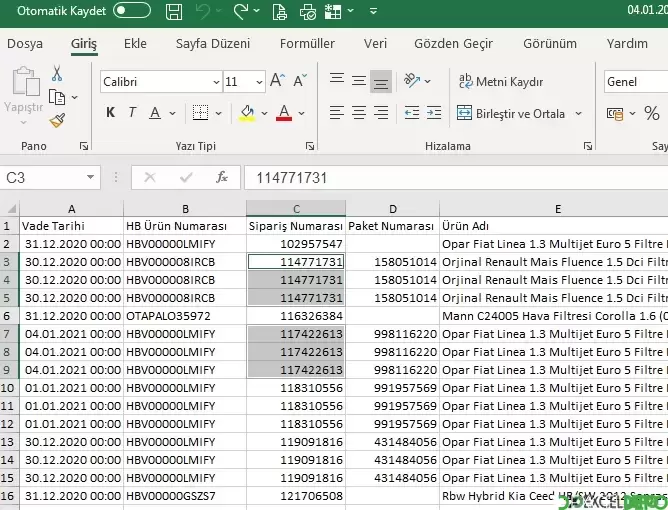The image size is (668, 510).
Task: Open the Yazı Tipi dialog launcher
Action: 310,146
